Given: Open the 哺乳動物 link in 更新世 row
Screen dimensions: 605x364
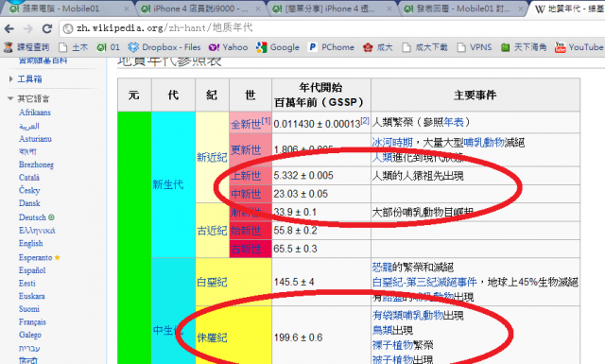Looking at the screenshot, I should 484,143.
